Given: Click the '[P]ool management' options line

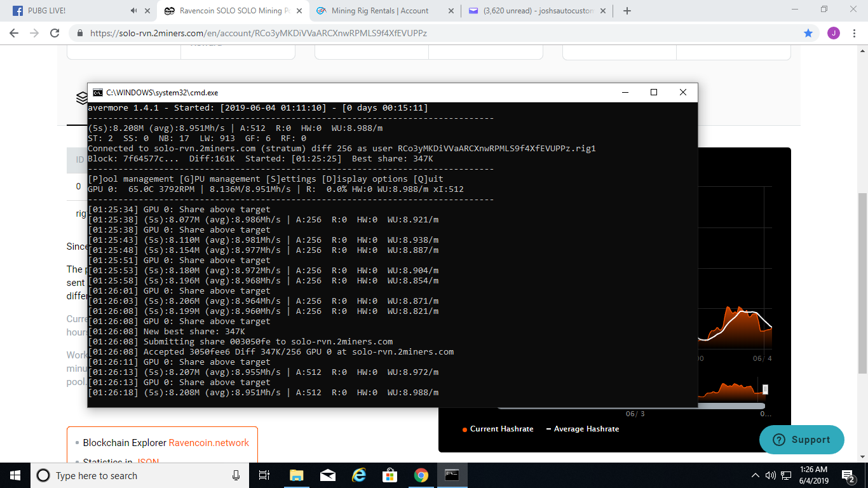Looking at the screenshot, I should (x=266, y=179).
